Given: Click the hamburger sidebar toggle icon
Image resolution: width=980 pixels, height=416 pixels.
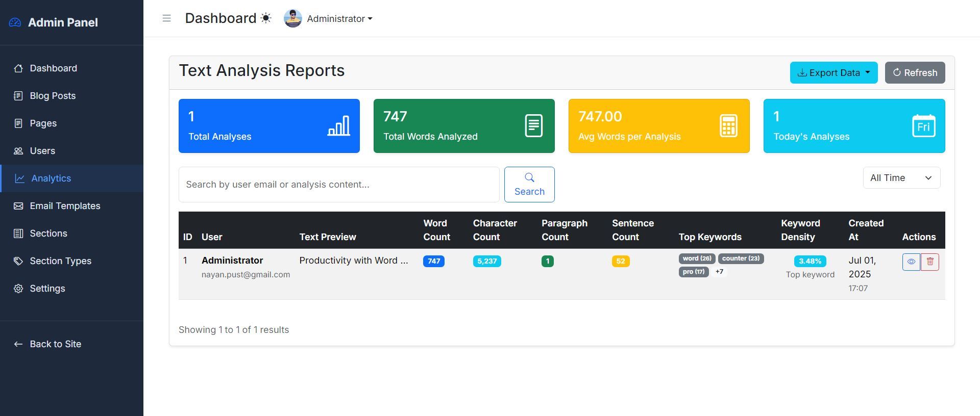Looking at the screenshot, I should (166, 18).
